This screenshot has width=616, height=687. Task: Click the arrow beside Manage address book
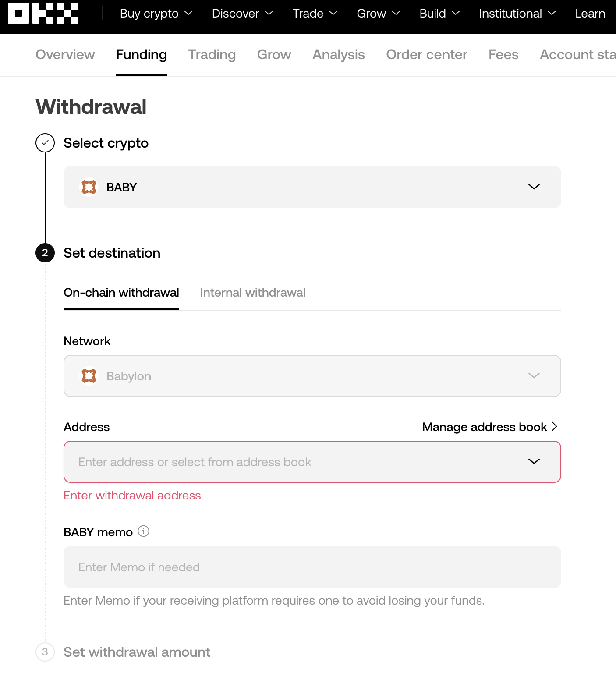pyautogui.click(x=555, y=426)
